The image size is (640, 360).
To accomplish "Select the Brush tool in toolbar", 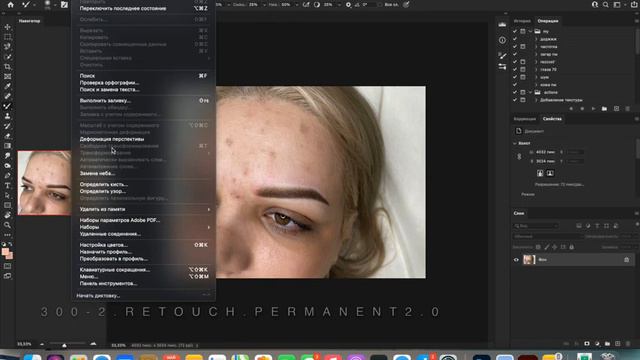I will (7, 106).
